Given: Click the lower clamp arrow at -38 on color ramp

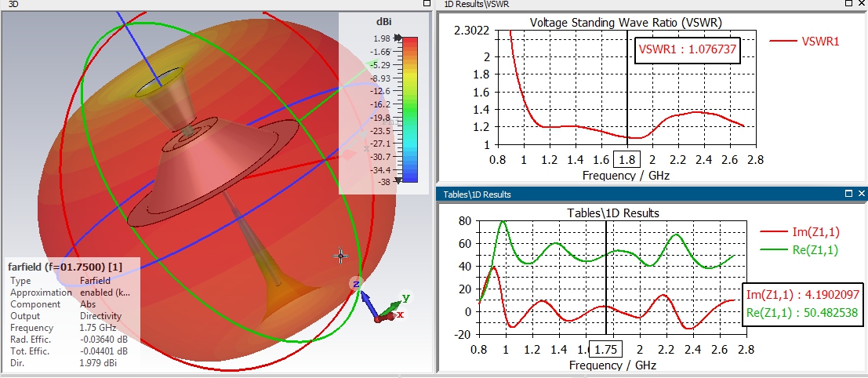Looking at the screenshot, I should [x=398, y=180].
